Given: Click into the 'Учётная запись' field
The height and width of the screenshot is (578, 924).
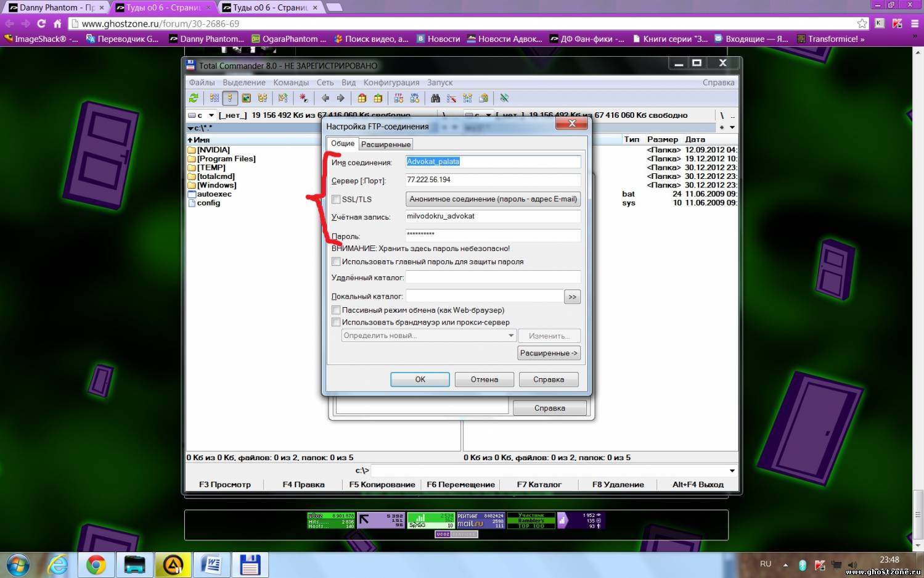Looking at the screenshot, I should tap(493, 216).
